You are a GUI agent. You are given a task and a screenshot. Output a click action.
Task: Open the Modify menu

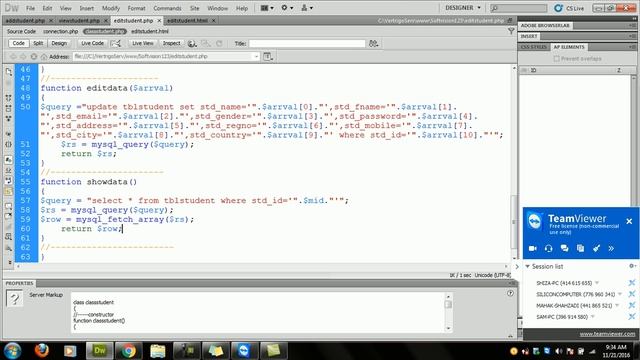(x=111, y=8)
